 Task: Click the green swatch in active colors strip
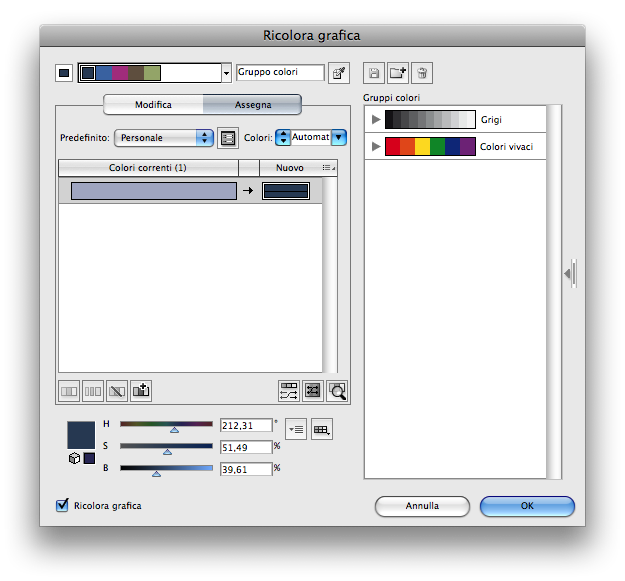[x=152, y=73]
